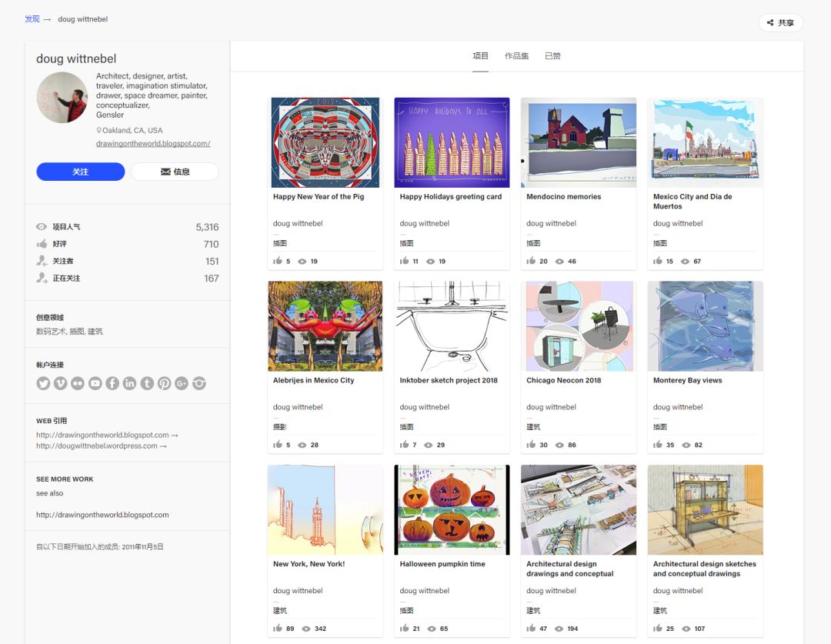This screenshot has height=644, width=831.
Task: Follow doug wittnebel with the 关注 button
Action: pyautogui.click(x=81, y=172)
